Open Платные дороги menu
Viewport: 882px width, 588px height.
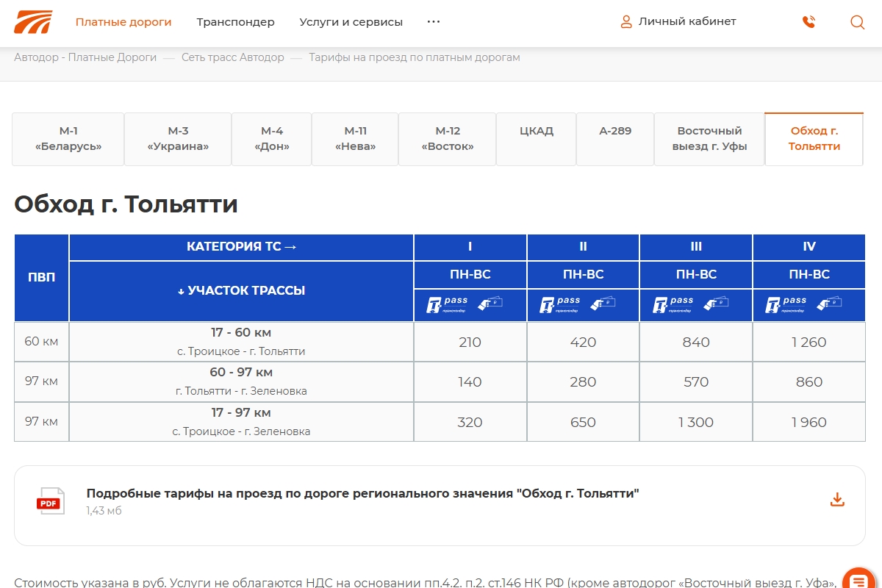tap(123, 22)
